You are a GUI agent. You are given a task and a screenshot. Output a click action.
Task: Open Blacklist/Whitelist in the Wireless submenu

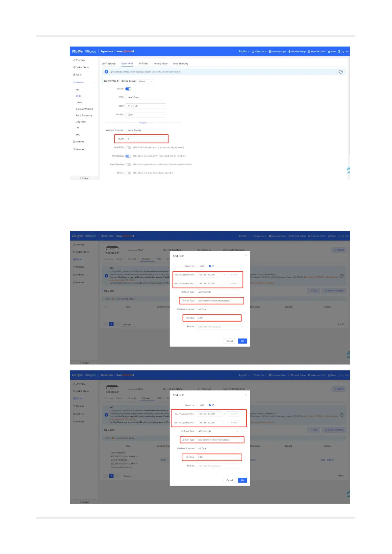(x=84, y=109)
